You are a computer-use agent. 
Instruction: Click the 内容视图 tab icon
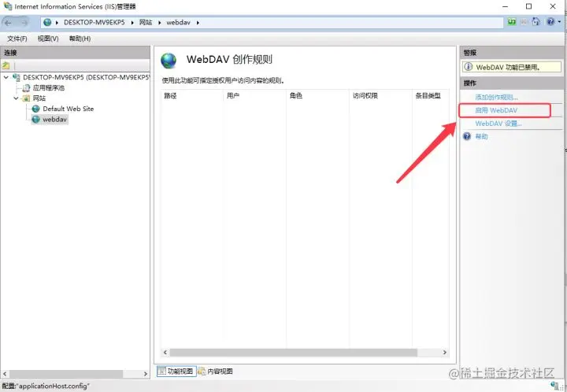point(202,371)
